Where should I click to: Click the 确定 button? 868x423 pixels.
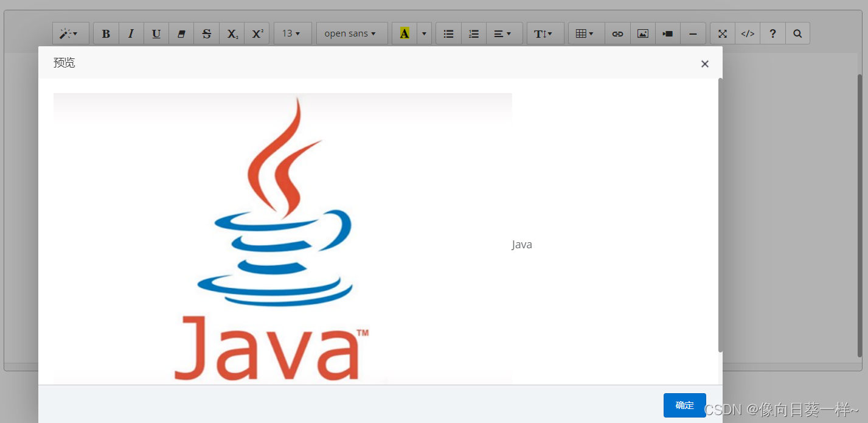click(x=685, y=405)
